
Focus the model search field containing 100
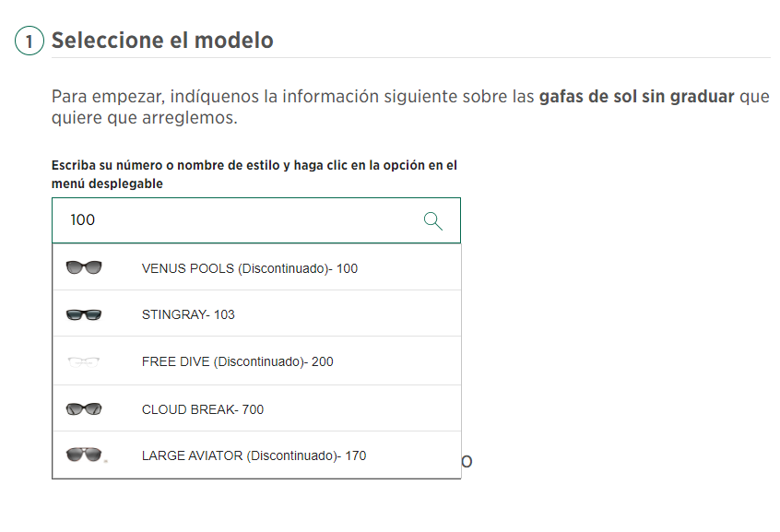click(256, 220)
